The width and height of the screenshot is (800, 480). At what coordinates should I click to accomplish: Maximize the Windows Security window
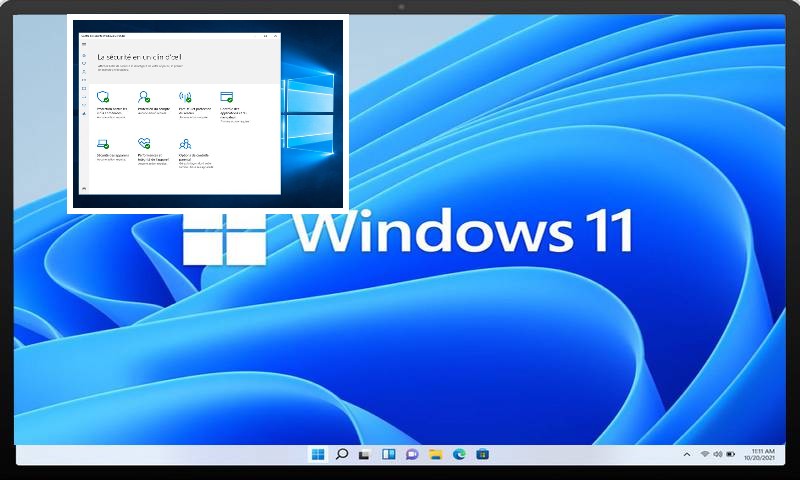(265, 36)
